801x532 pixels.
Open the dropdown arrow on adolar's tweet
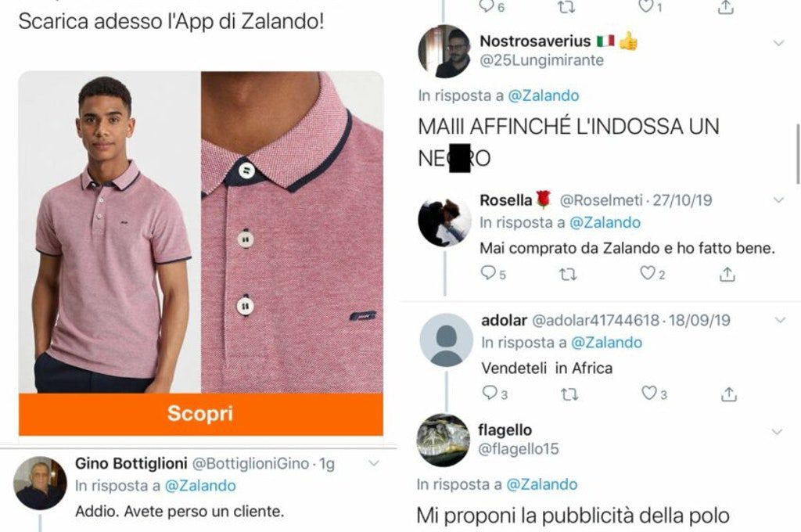pyautogui.click(x=780, y=321)
